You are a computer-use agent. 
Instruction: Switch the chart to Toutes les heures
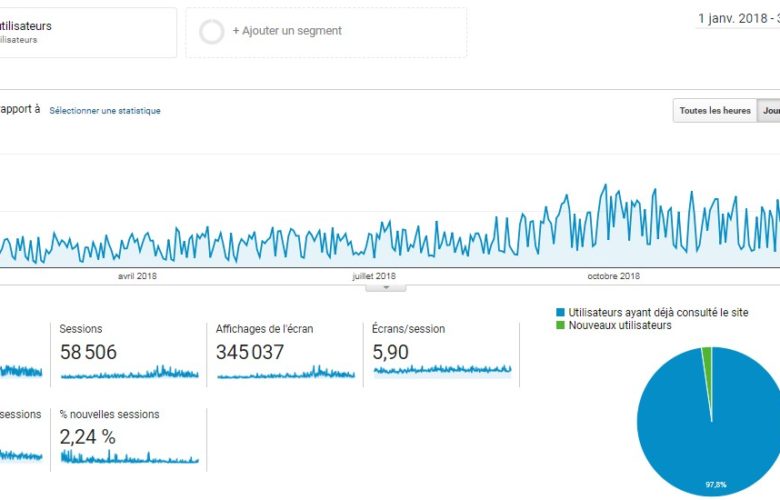pyautogui.click(x=715, y=110)
